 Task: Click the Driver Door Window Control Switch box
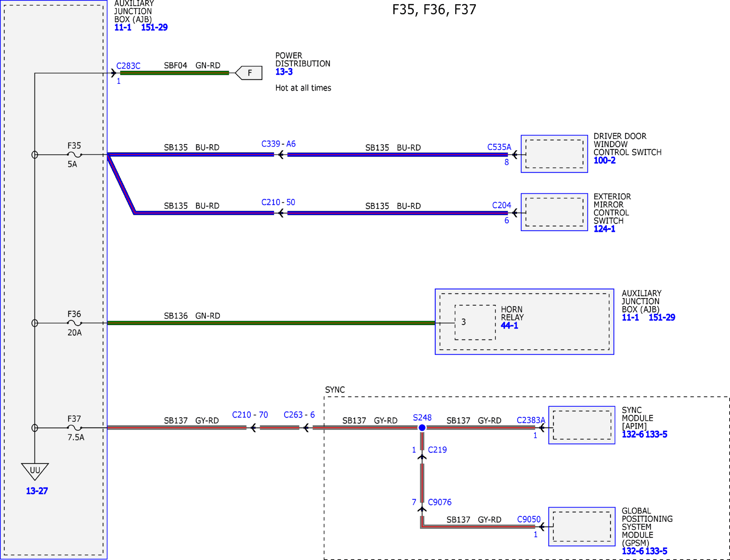(554, 154)
